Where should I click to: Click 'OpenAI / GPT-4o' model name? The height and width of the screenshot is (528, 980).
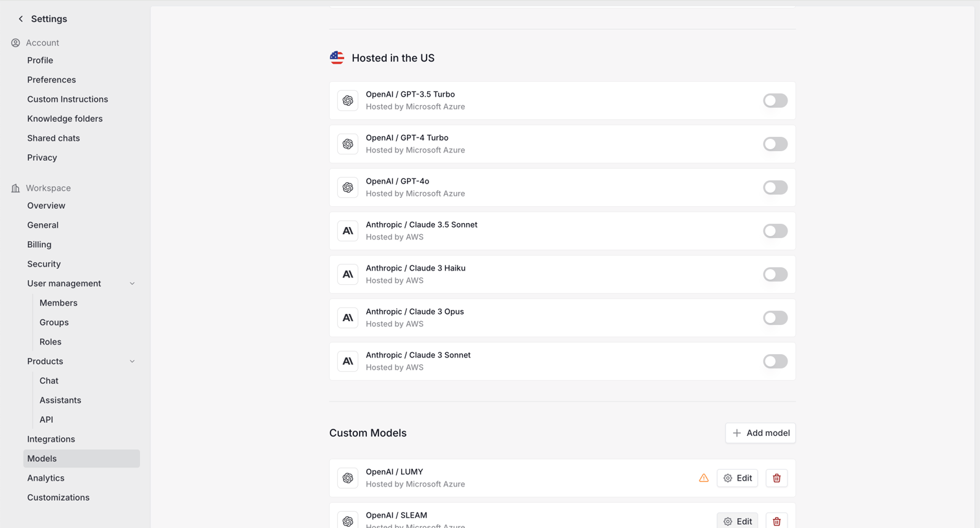[397, 181]
